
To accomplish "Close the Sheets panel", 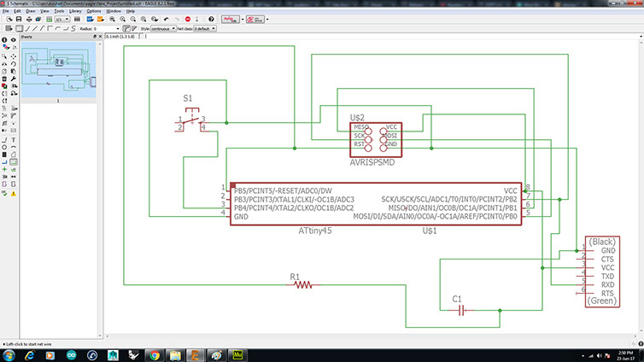I will 100,37.
